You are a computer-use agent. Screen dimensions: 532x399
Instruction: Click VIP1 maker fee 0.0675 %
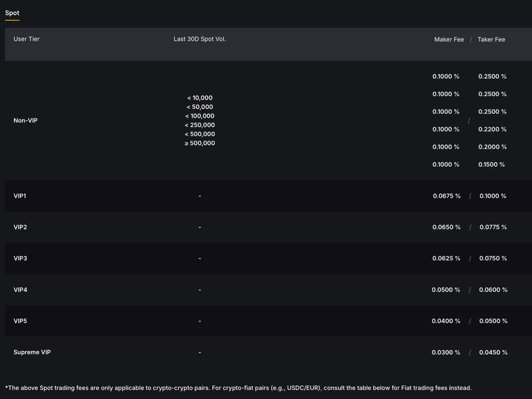[446, 196]
